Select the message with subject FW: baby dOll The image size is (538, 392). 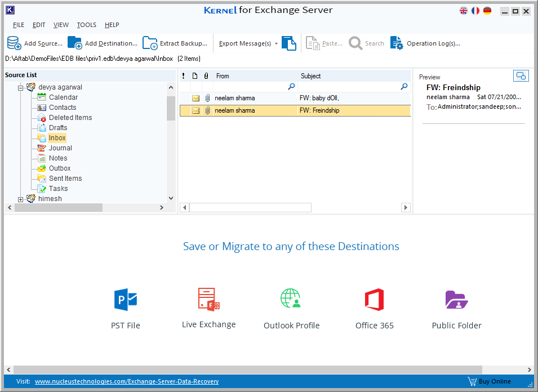(x=295, y=99)
